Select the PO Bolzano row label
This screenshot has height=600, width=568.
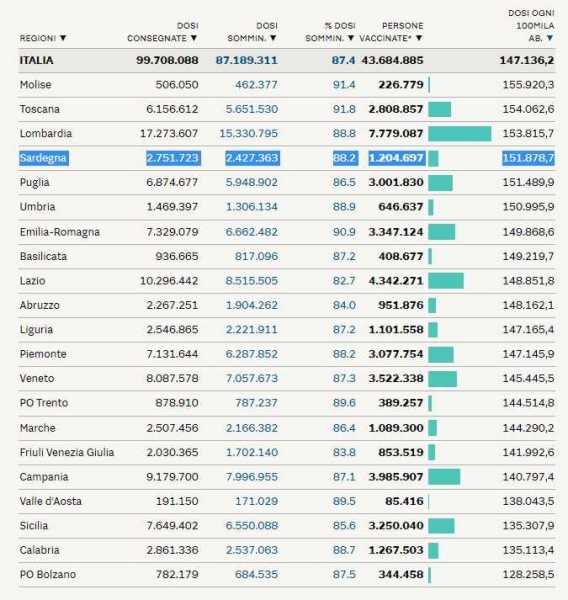(48, 574)
